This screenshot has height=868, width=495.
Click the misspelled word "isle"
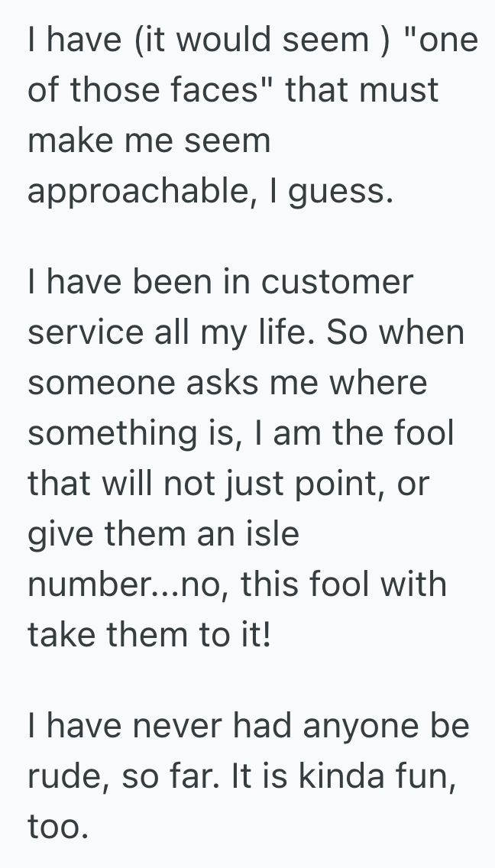coord(273,533)
